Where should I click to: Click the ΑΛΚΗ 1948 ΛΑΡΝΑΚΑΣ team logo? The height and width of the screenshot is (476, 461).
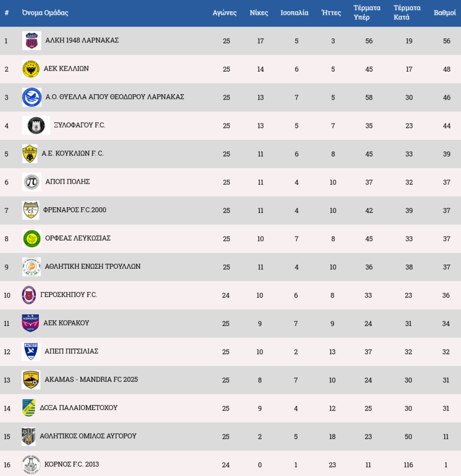[31, 40]
